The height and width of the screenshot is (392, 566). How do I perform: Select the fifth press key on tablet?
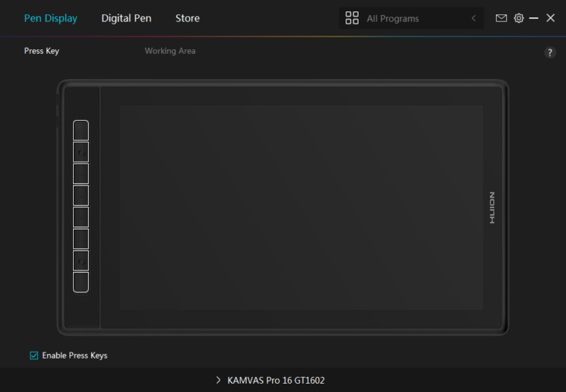tap(81, 217)
